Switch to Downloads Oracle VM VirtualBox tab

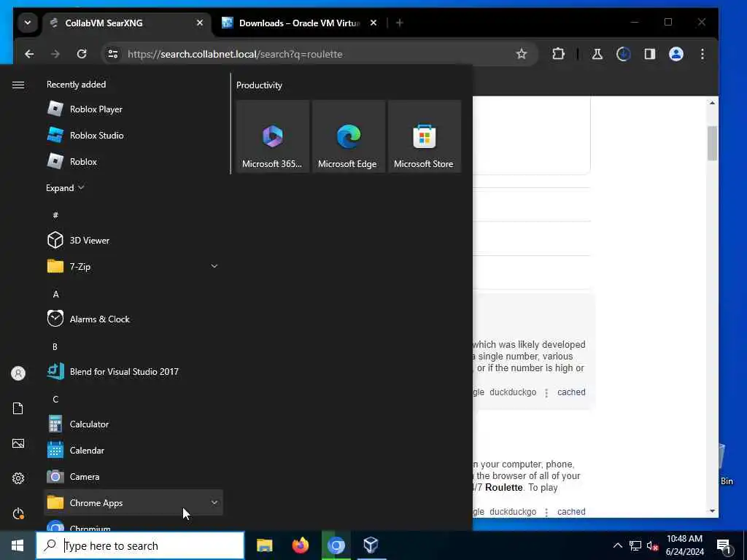299,23
